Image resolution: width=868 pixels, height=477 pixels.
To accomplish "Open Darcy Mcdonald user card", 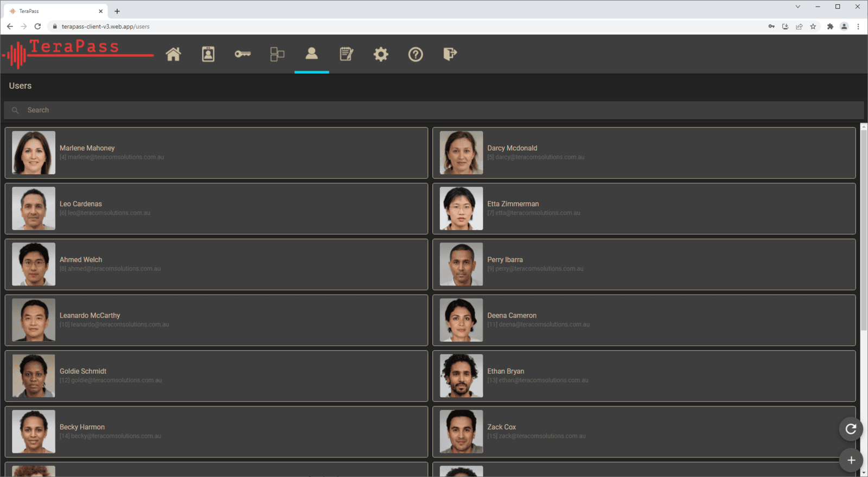I will 644,152.
